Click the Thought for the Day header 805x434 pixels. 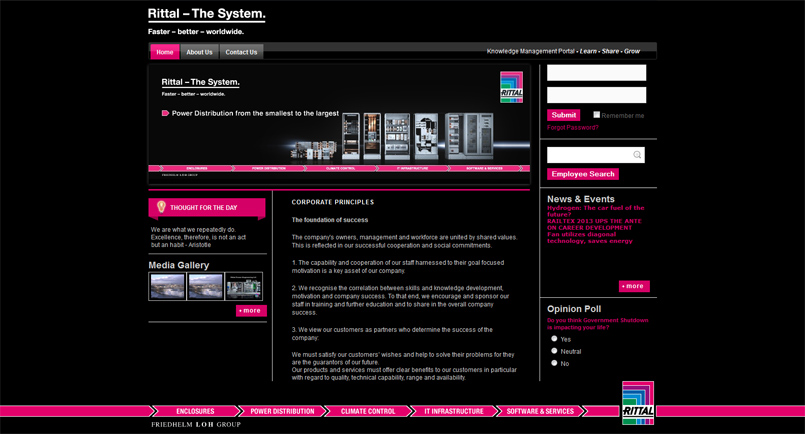click(x=207, y=207)
